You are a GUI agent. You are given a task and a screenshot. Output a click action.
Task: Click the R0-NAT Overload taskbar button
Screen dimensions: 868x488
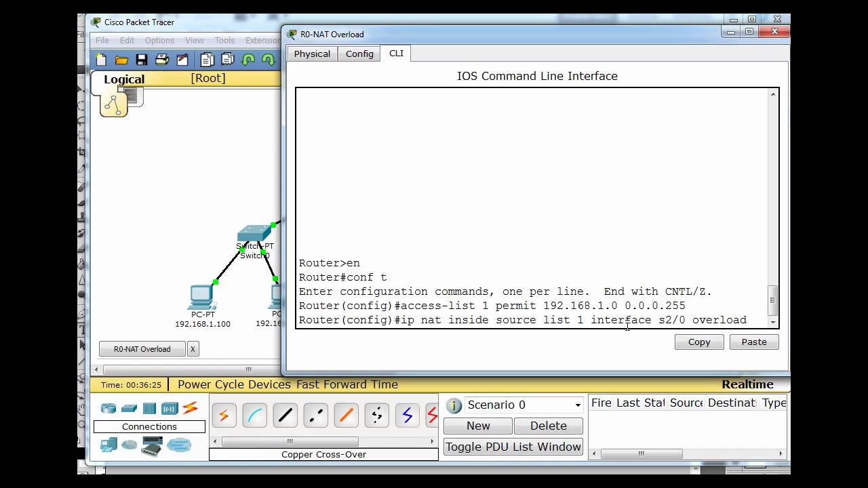click(142, 349)
